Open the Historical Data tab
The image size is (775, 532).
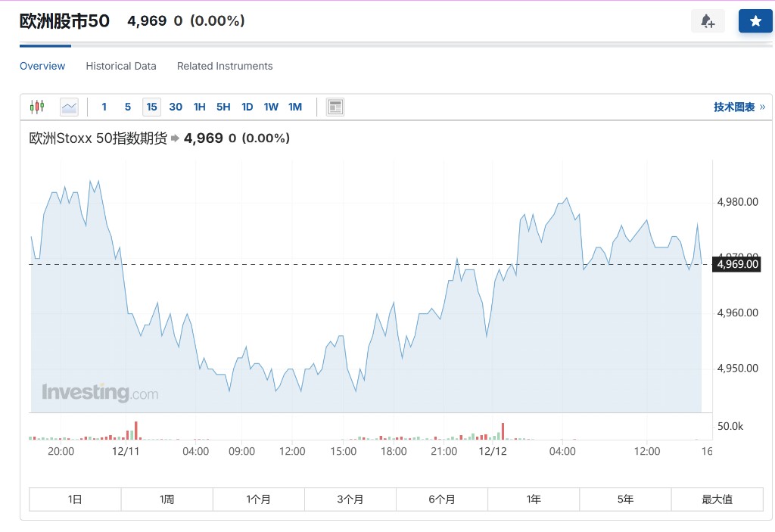coord(121,66)
